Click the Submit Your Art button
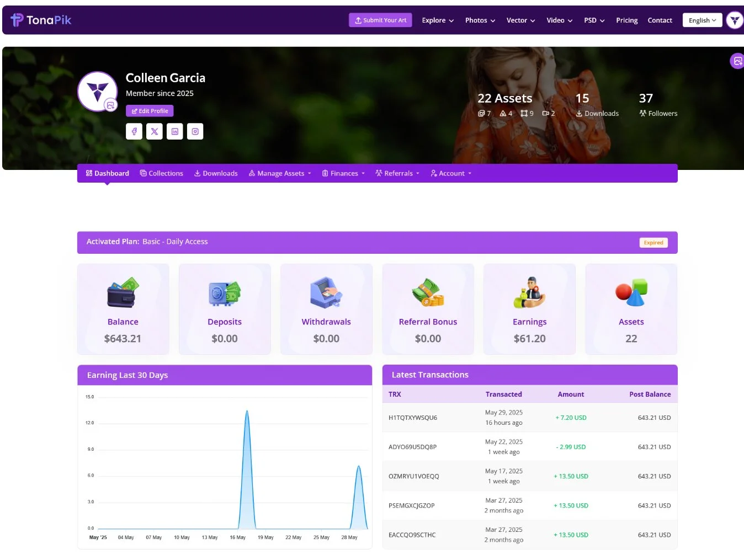The image size is (744, 560). point(380,20)
